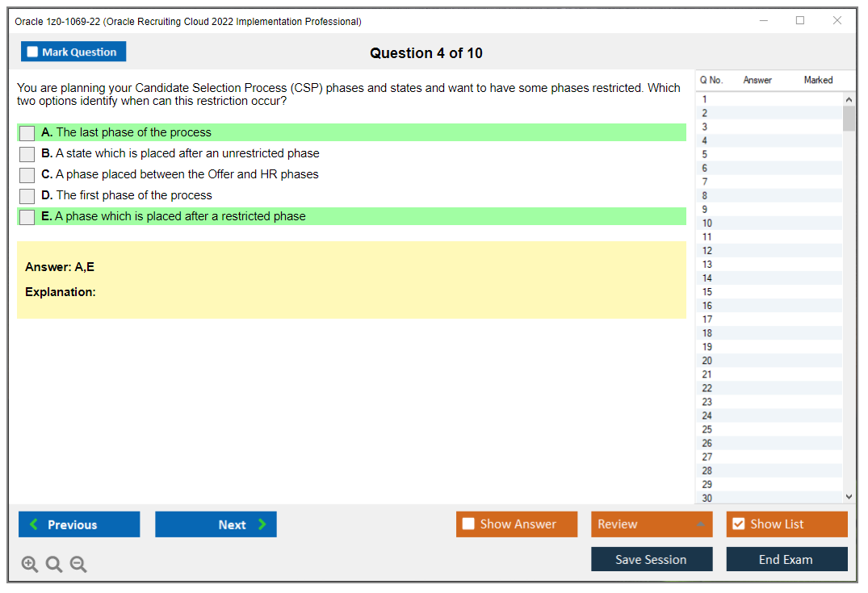Screen dimensions: 868x593
Task: Click the scrollbar down arrow in question list
Action: tap(849, 496)
